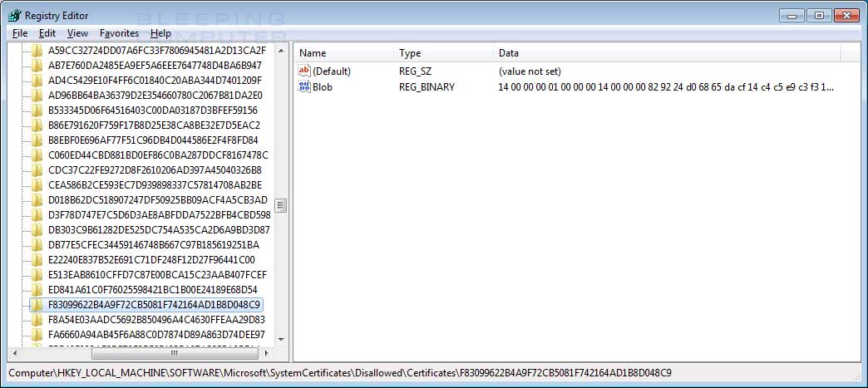Select key C060ED44CBD881BD0EF86C0BA287DDCF8167478C
Viewport: 868px width, 388px height.
coord(158,155)
